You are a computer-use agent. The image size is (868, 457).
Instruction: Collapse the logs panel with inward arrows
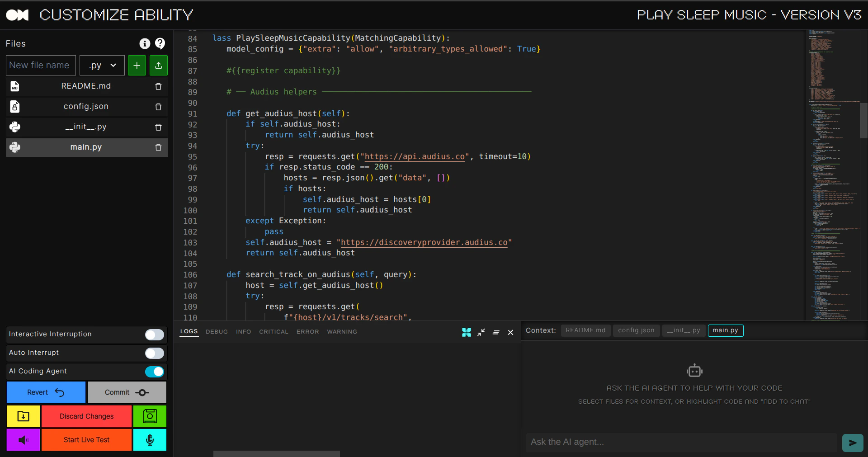coord(481,332)
